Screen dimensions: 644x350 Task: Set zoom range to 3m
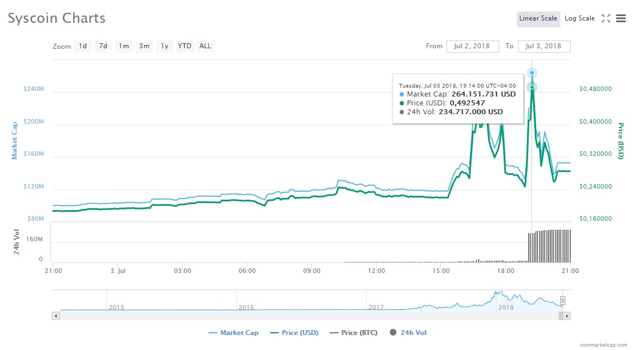pyautogui.click(x=144, y=46)
